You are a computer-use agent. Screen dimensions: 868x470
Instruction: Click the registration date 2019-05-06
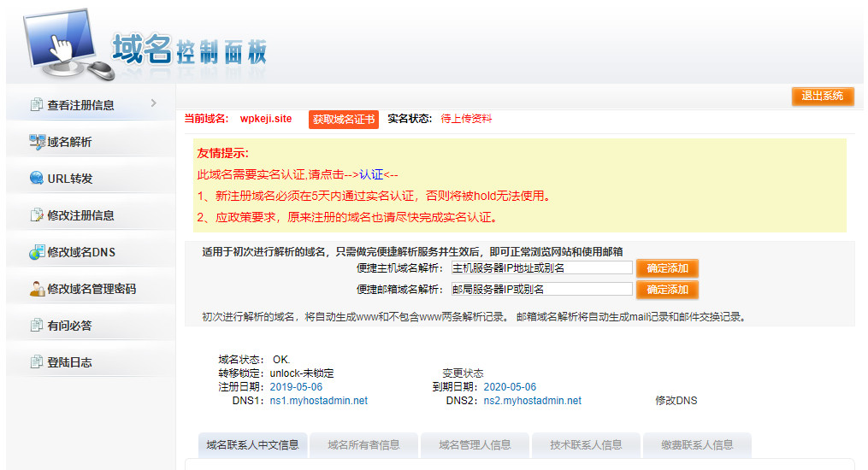point(296,387)
